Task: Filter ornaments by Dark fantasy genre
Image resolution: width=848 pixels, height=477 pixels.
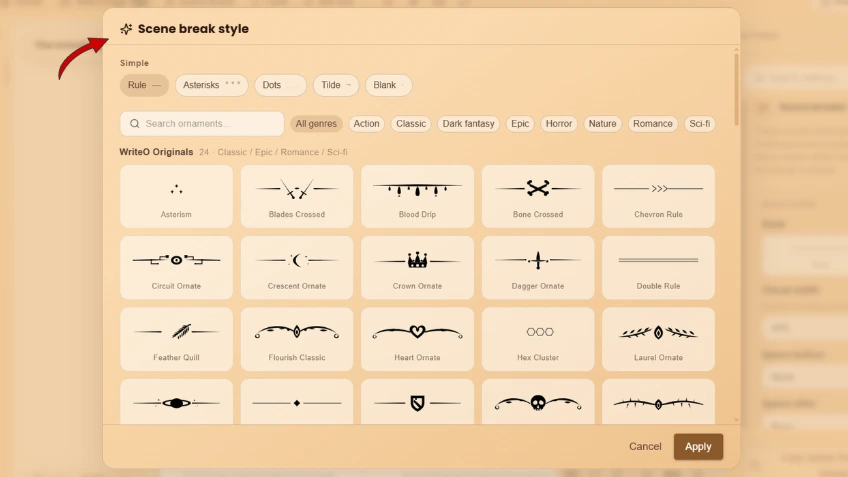Action: pos(468,124)
